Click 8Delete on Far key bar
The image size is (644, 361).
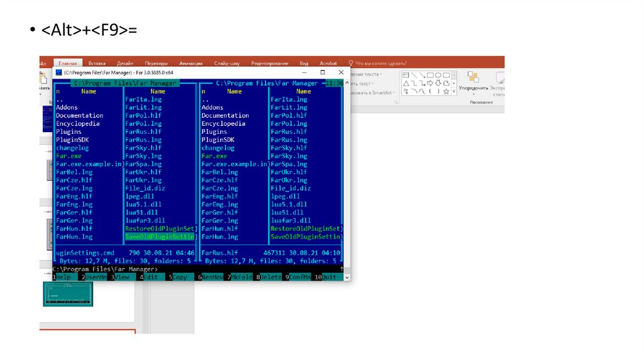click(269, 277)
